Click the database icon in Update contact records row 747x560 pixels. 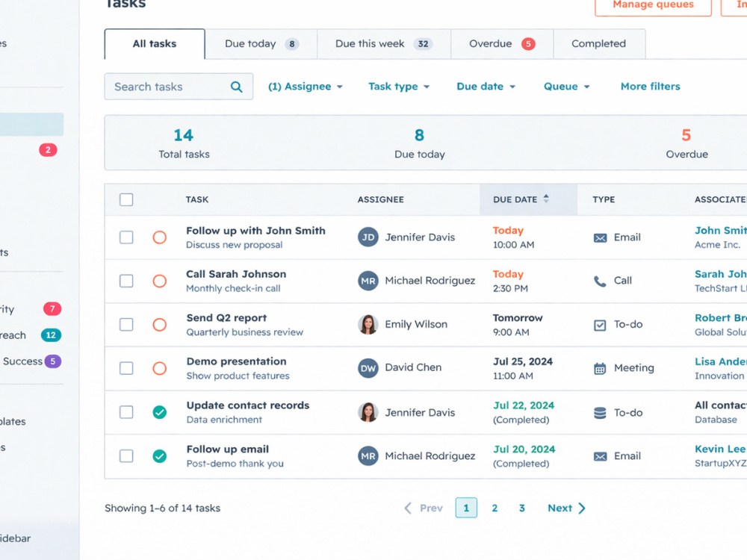pos(600,413)
